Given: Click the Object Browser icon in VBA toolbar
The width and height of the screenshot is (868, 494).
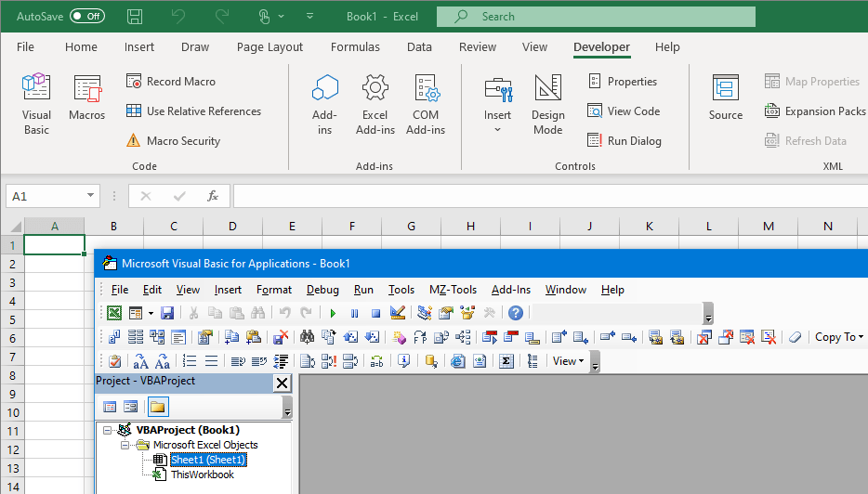Looking at the screenshot, I should click(x=467, y=313).
